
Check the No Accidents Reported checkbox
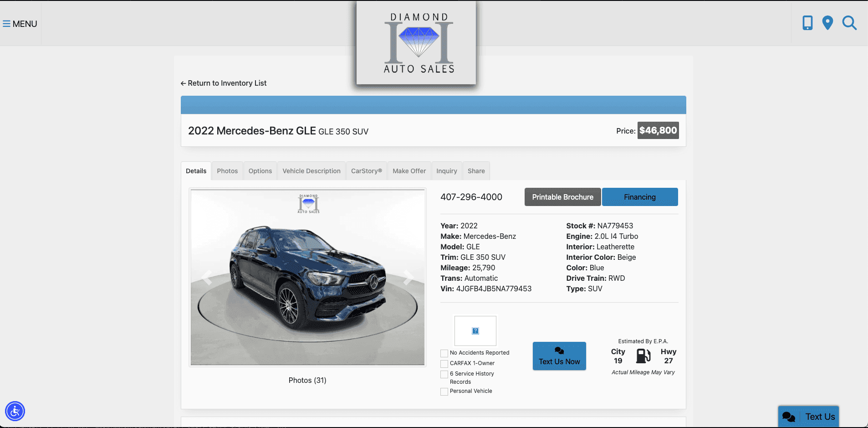pos(444,353)
